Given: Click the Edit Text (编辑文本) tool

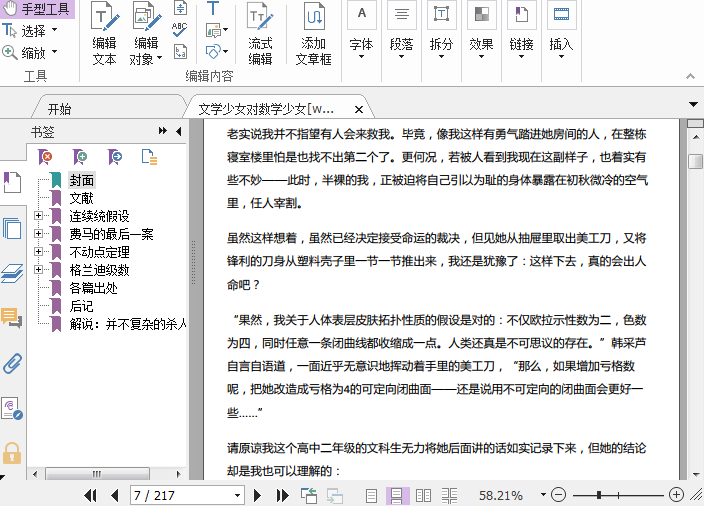Looking at the screenshot, I should [x=104, y=33].
